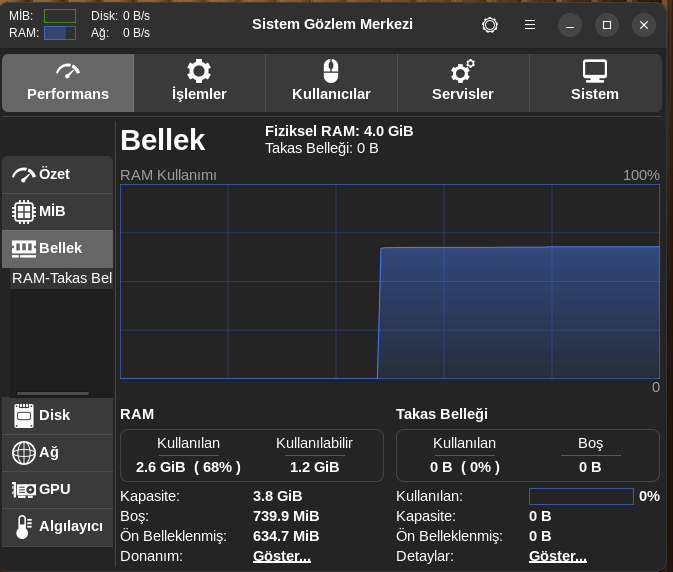Click the Özet speedometer icon in sidebar
673x572 pixels.
24,175
